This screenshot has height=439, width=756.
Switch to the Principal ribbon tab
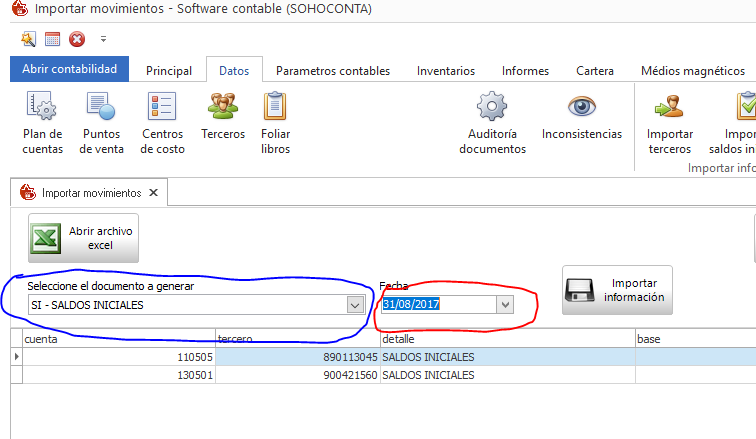click(x=169, y=71)
